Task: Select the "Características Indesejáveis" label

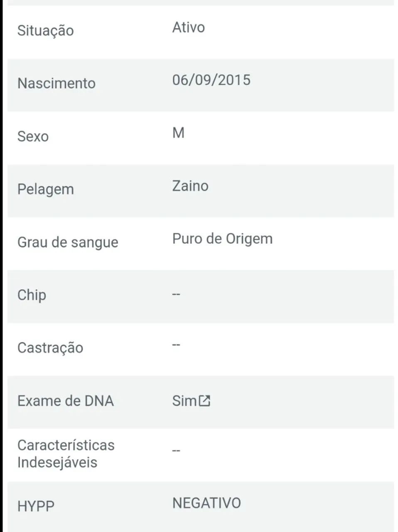Action: click(66, 453)
